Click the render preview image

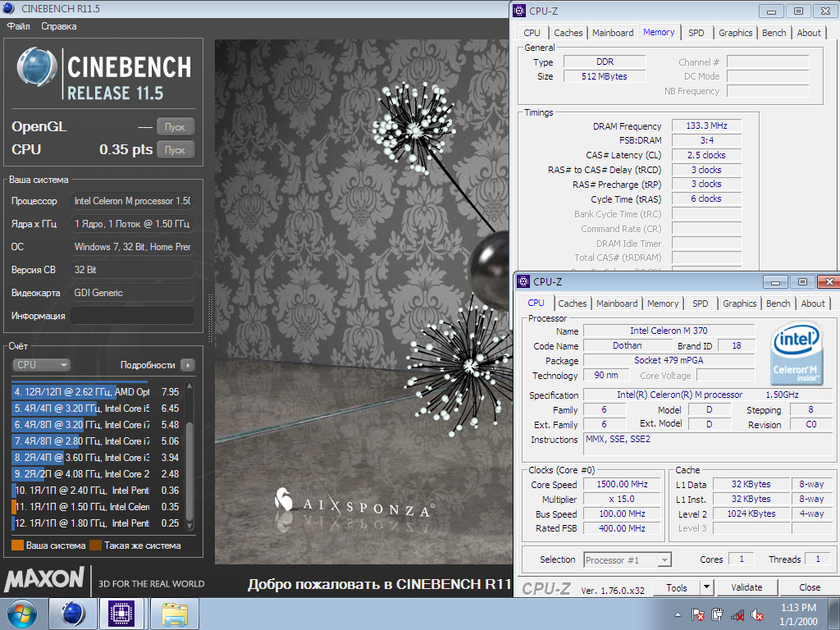click(363, 302)
